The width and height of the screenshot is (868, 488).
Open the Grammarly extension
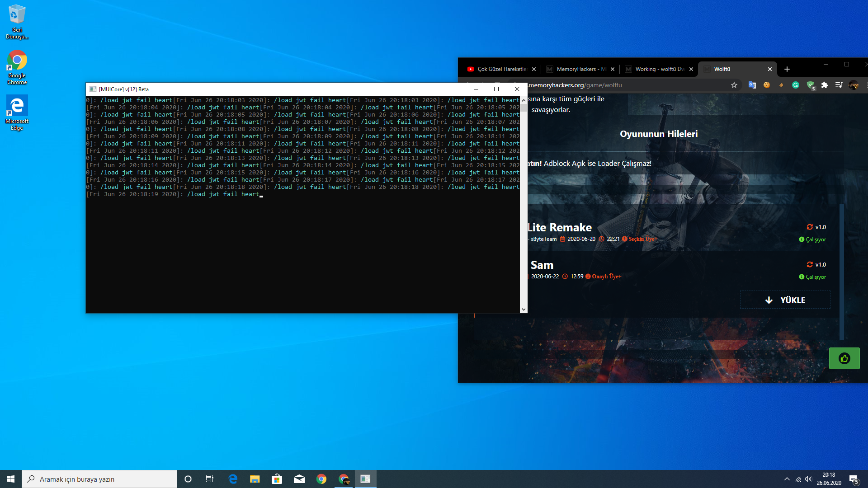pyautogui.click(x=796, y=85)
